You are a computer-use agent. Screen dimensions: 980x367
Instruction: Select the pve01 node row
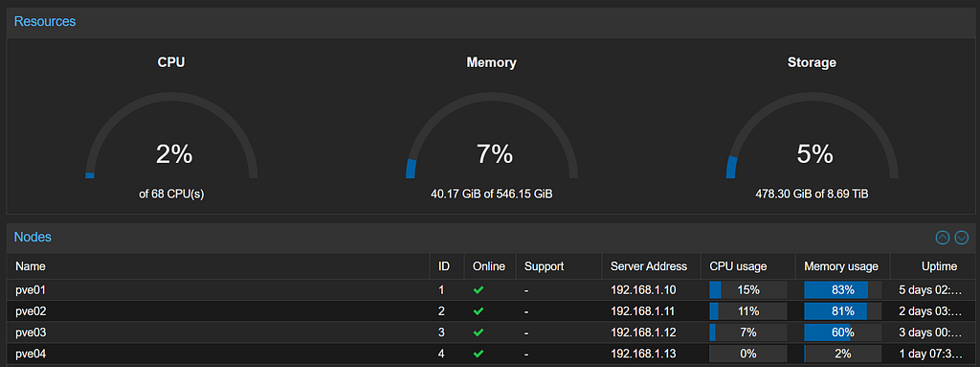(x=490, y=290)
